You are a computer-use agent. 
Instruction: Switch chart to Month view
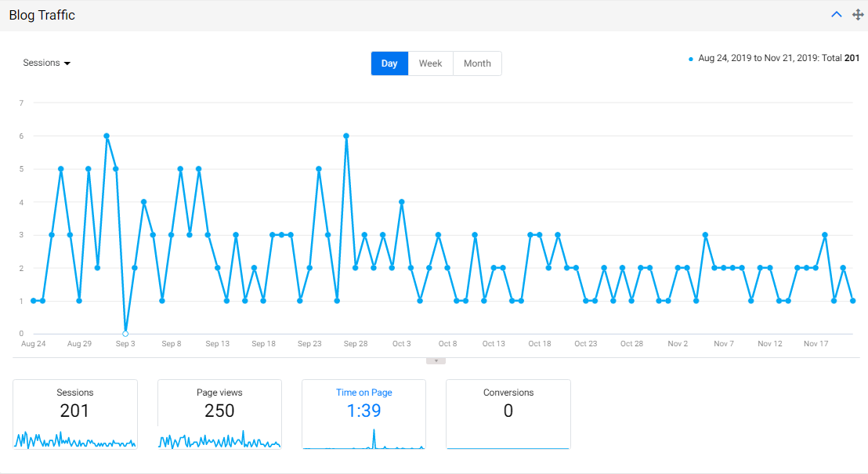point(477,63)
